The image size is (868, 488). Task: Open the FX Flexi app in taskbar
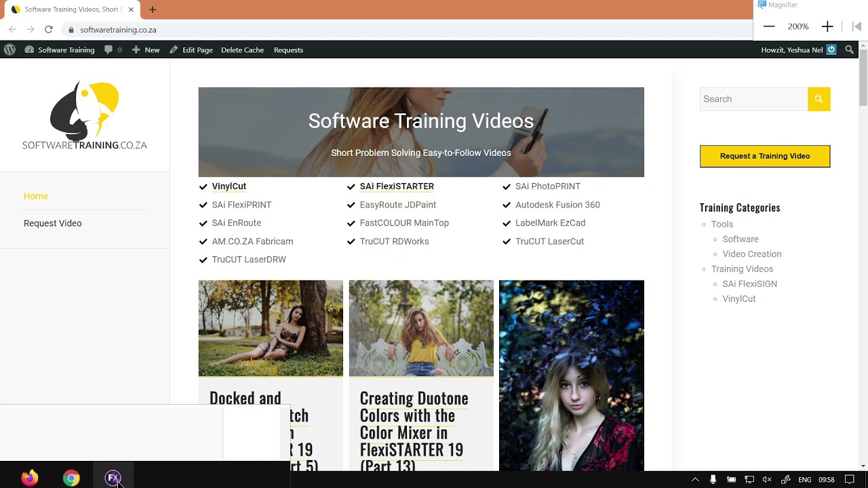pyautogui.click(x=113, y=478)
